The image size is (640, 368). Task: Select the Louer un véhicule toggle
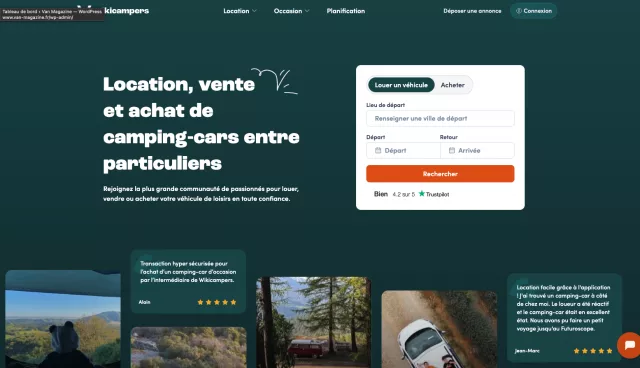pyautogui.click(x=401, y=85)
